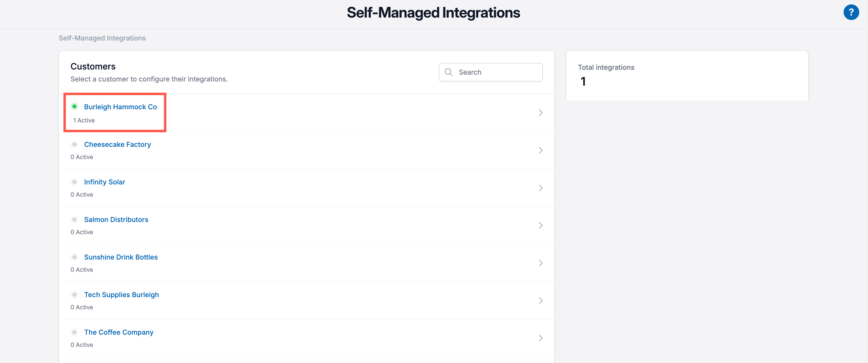The height and width of the screenshot is (363, 868).
Task: Click the green status dot beside Burleigh Hammock Co
Action: click(x=74, y=107)
